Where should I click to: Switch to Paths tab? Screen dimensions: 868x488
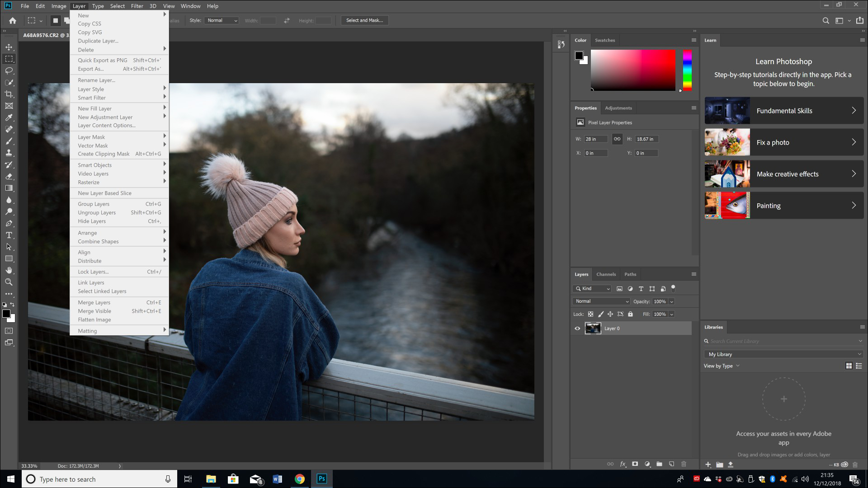click(630, 273)
